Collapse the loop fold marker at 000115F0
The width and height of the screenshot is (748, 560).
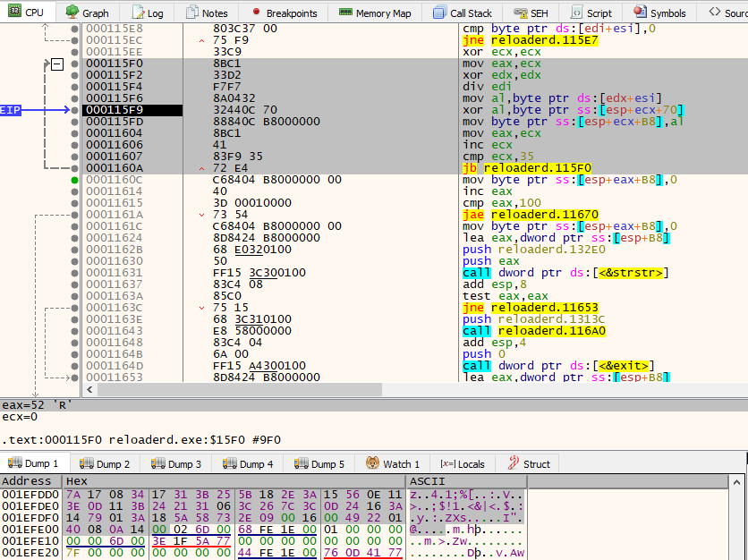coord(57,64)
